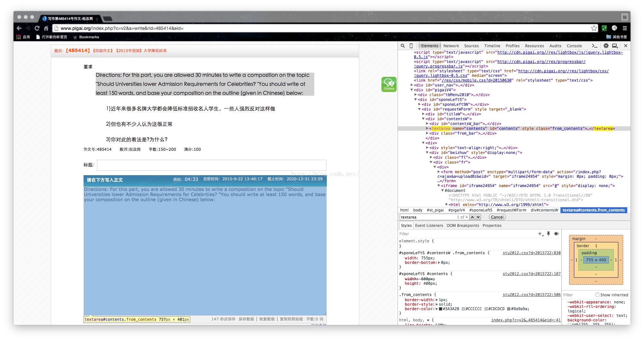
Task: Show the DevTools console drawer icon
Action: [x=595, y=46]
